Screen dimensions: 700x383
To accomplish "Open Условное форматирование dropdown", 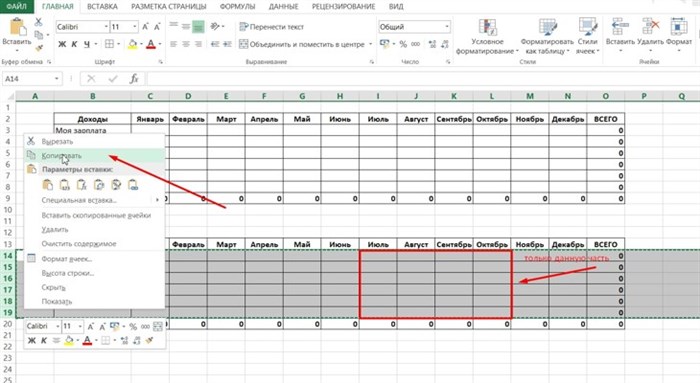I will click(488, 37).
